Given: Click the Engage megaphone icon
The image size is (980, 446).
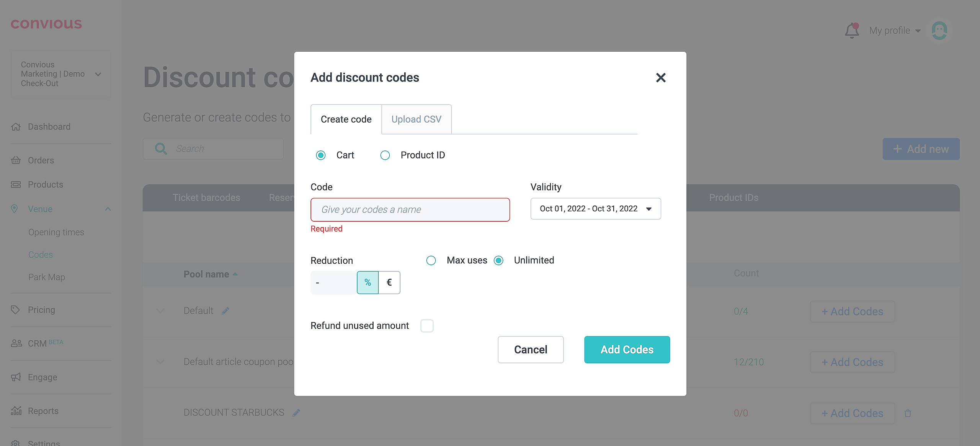Looking at the screenshot, I should pos(16,377).
